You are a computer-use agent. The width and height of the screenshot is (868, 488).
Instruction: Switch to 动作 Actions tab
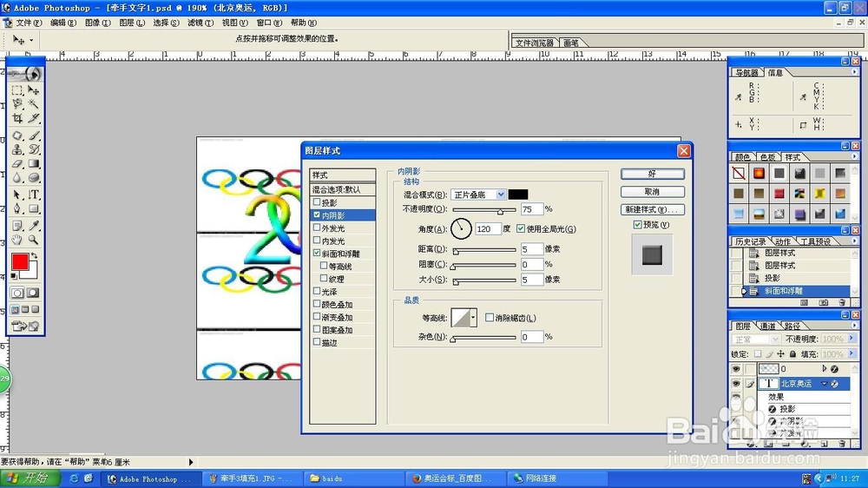click(x=783, y=241)
